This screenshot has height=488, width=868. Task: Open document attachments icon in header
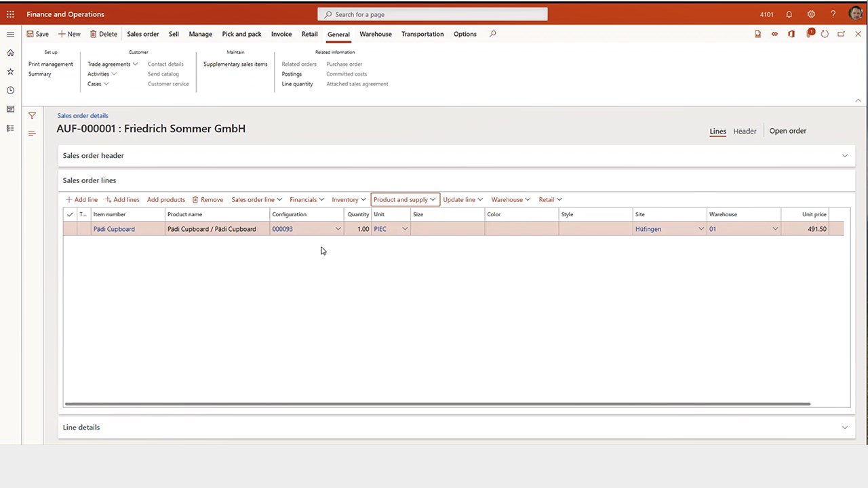[758, 34]
